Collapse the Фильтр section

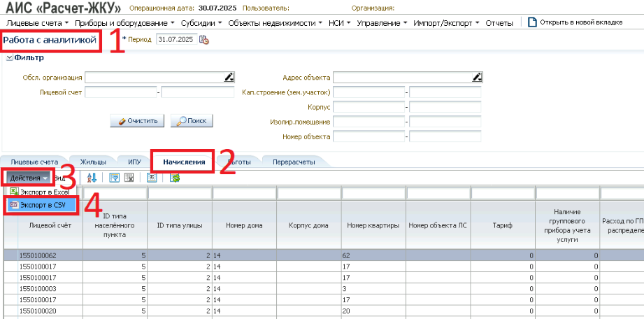(x=9, y=58)
